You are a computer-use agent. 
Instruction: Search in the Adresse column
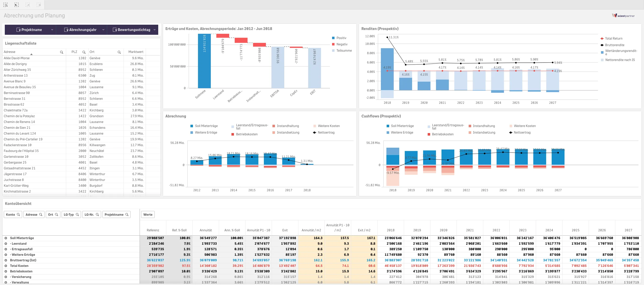61,52
